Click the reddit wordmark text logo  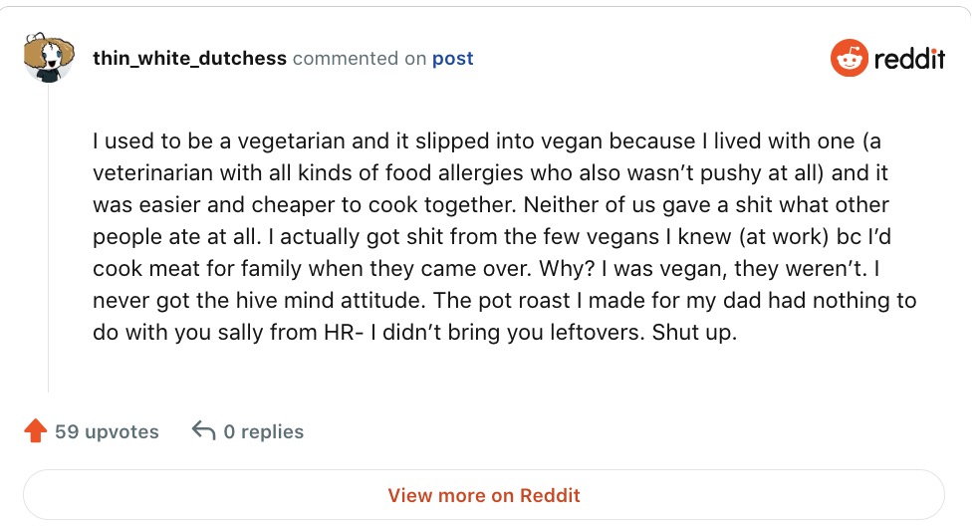(x=908, y=59)
